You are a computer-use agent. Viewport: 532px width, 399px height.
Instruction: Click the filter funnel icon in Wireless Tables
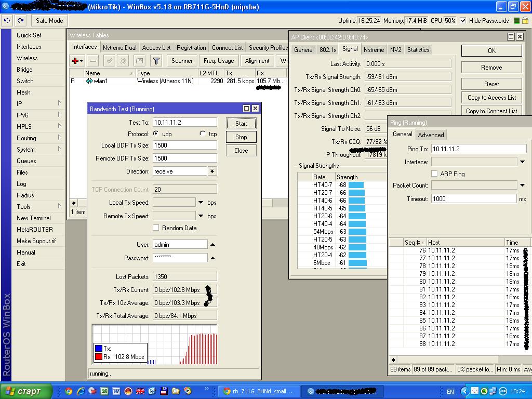[x=156, y=61]
